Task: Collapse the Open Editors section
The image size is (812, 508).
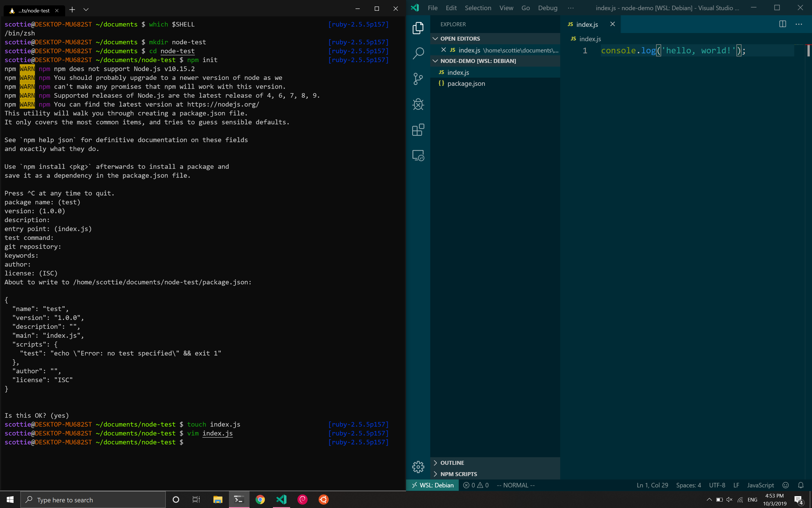Action: click(495, 39)
